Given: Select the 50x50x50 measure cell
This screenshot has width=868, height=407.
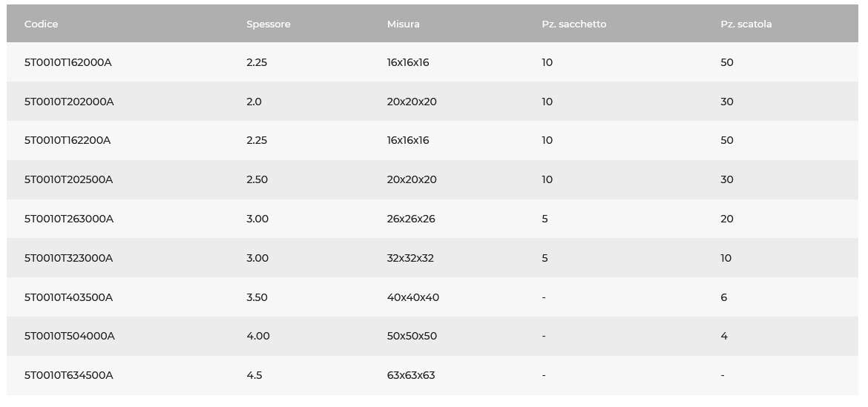Looking at the screenshot, I should pos(412,337).
